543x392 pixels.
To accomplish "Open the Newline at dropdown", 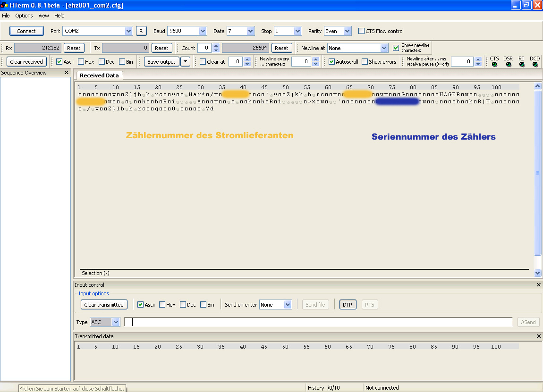I will point(384,48).
